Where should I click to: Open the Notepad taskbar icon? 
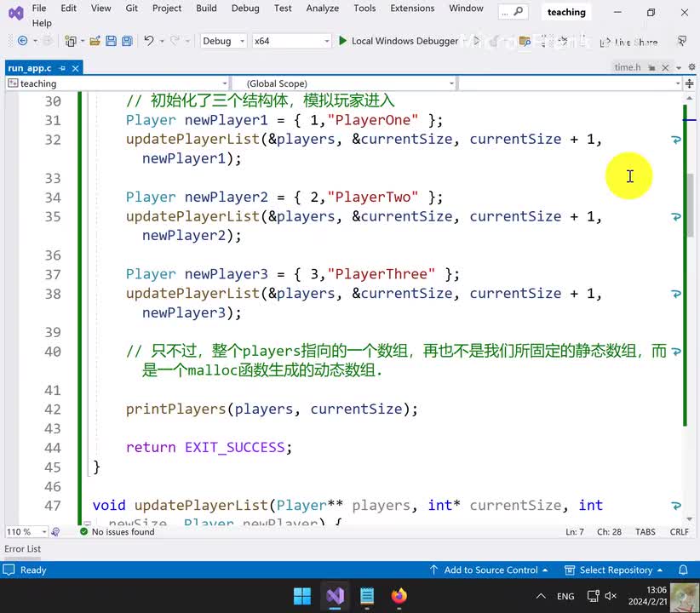tap(367, 596)
